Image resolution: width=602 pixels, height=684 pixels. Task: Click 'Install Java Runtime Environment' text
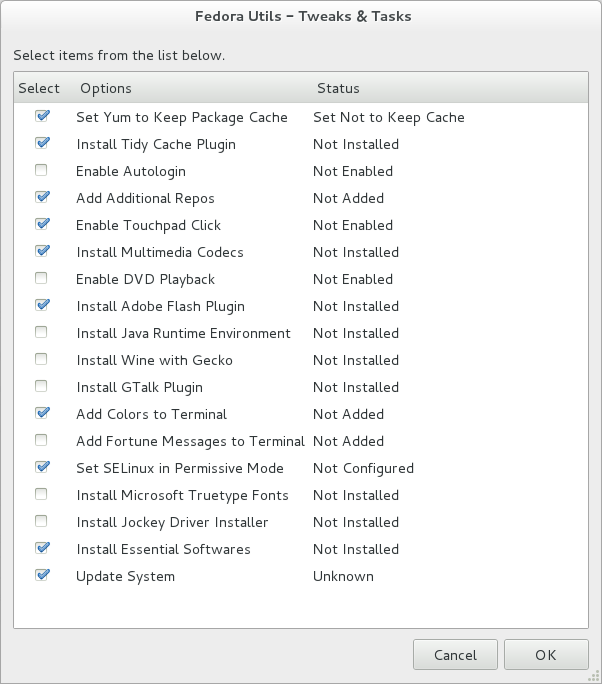pos(183,333)
